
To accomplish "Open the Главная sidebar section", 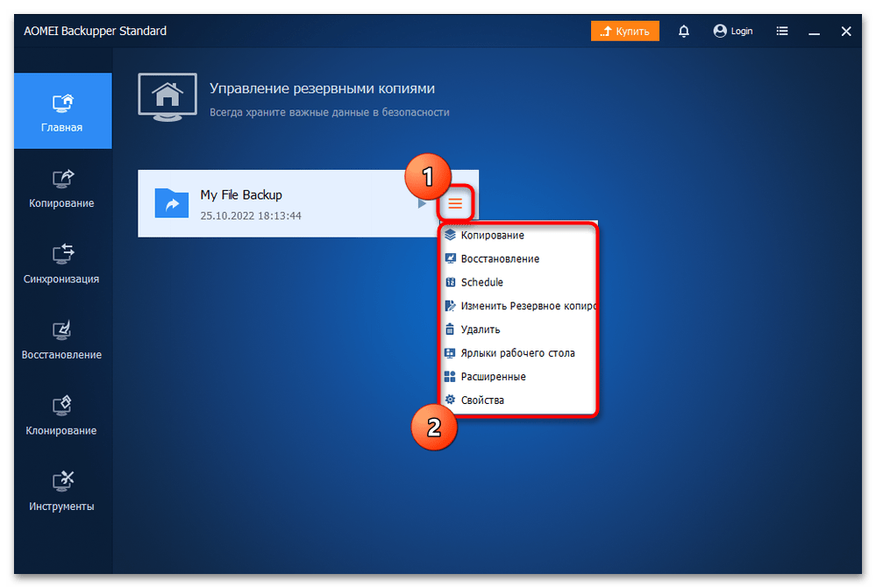I will pos(62,111).
